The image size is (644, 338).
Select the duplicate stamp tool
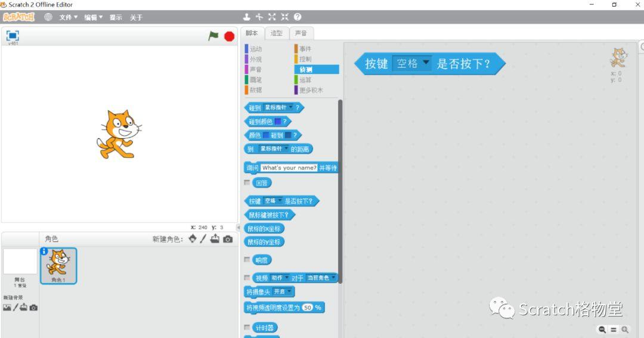click(x=246, y=17)
